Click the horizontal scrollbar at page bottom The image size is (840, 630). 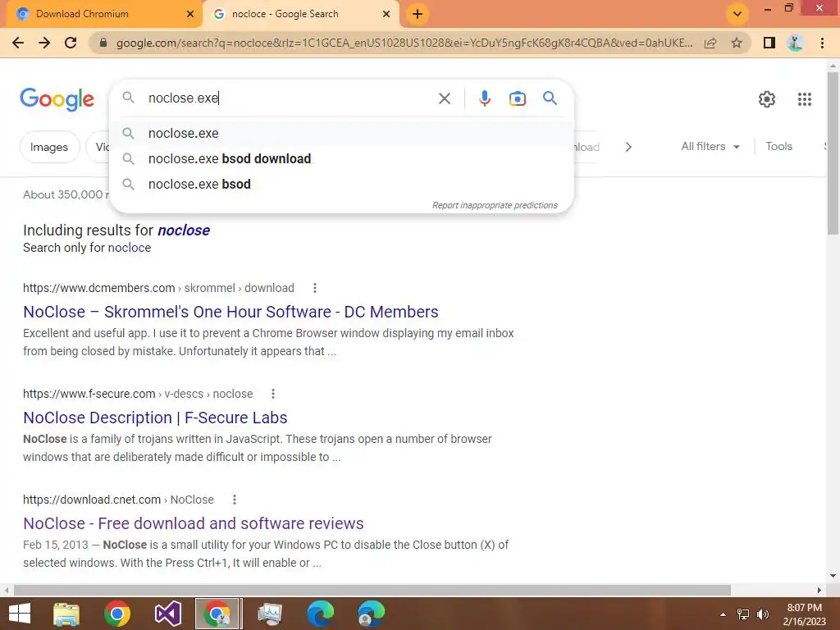point(372,590)
